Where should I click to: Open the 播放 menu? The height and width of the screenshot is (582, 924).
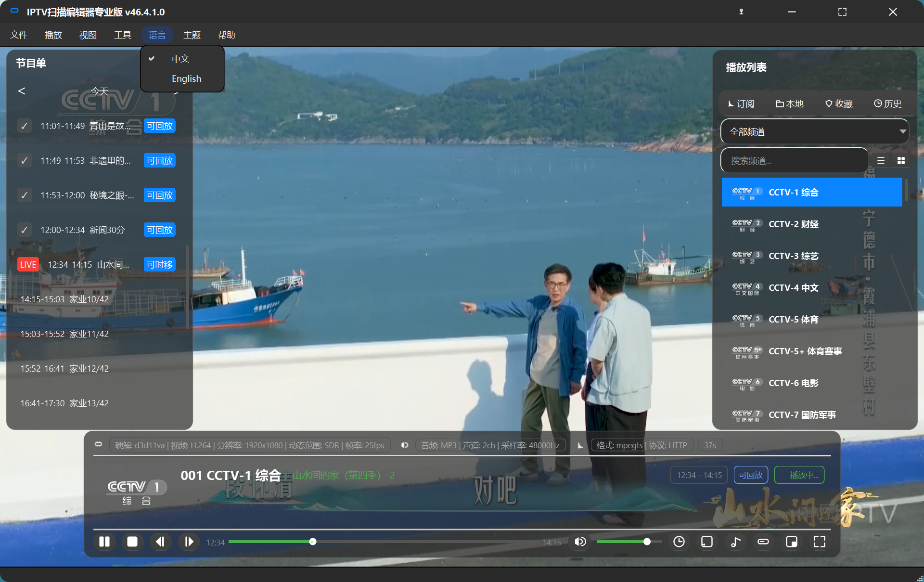[53, 35]
